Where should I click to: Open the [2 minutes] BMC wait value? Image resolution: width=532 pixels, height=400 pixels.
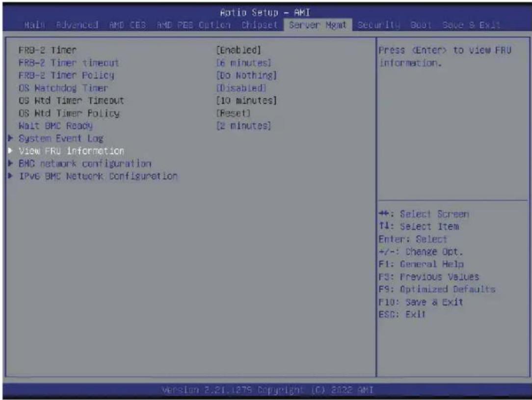[x=244, y=126]
